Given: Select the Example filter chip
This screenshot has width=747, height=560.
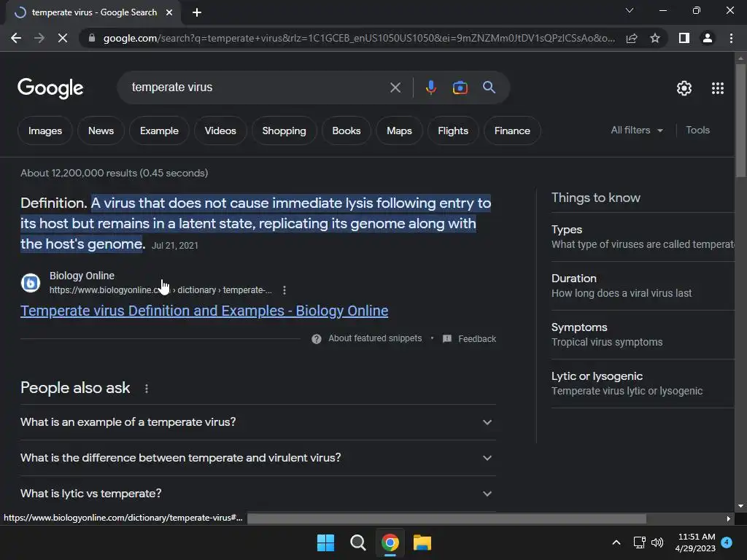Looking at the screenshot, I should click(x=159, y=131).
